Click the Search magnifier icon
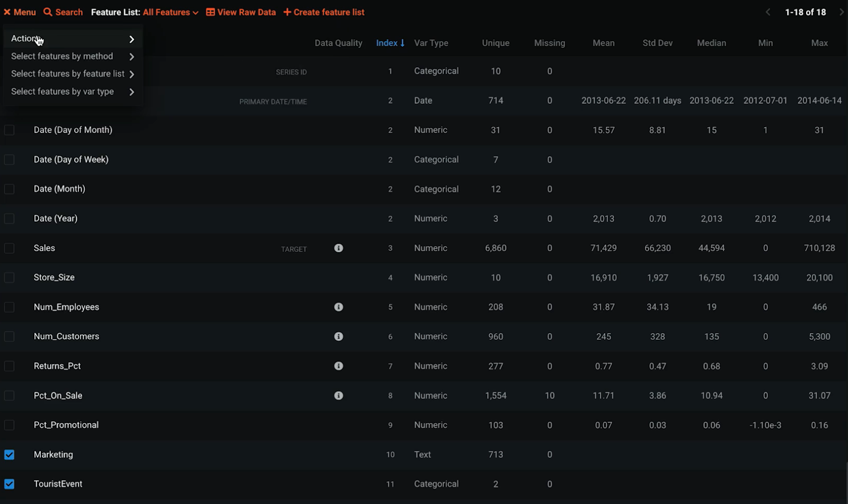Screen dimensions: 848x504 coord(48,12)
